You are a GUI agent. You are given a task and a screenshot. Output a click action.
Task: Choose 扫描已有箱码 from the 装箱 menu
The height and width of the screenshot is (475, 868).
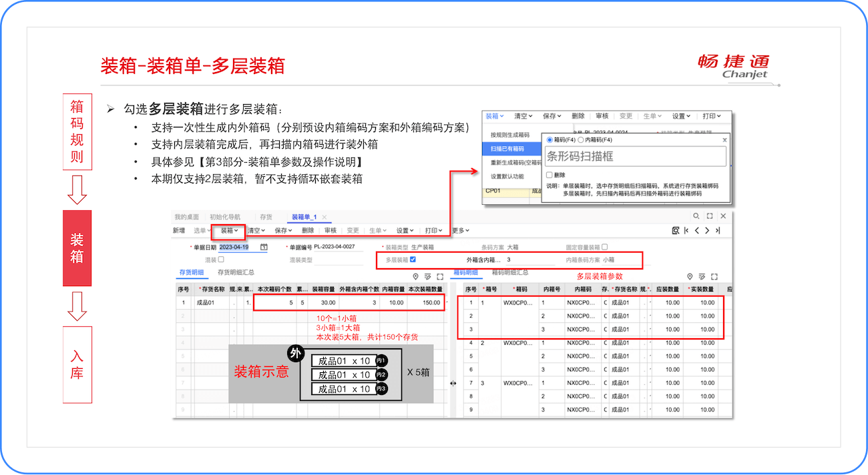tap(507, 149)
